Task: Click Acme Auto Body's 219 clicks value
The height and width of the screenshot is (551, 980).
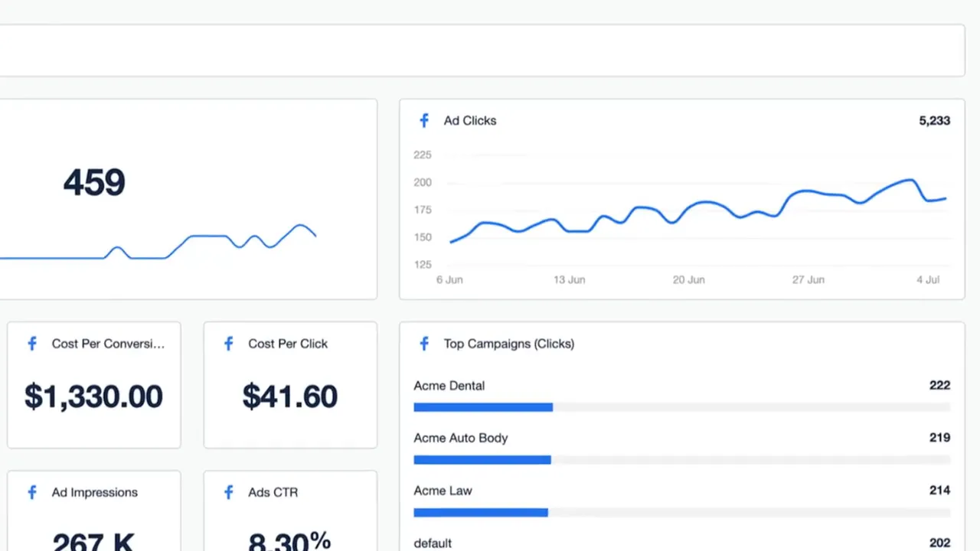Action: (x=940, y=438)
